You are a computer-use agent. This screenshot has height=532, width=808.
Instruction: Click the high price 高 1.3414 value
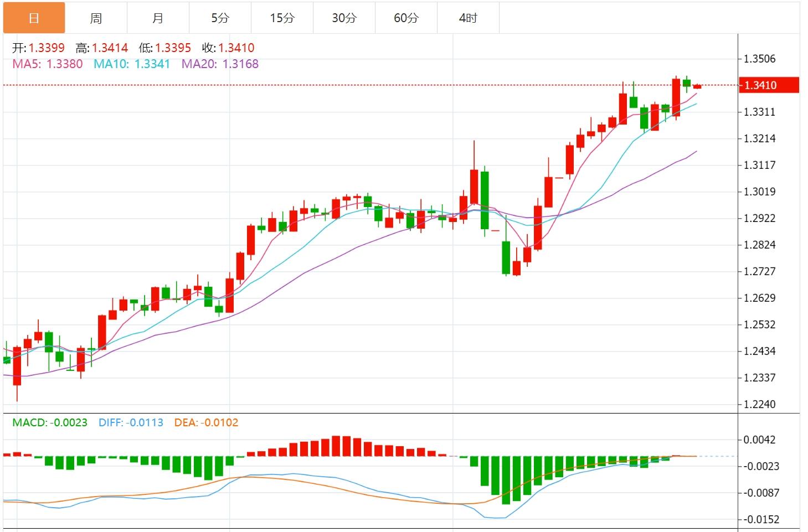click(x=110, y=48)
